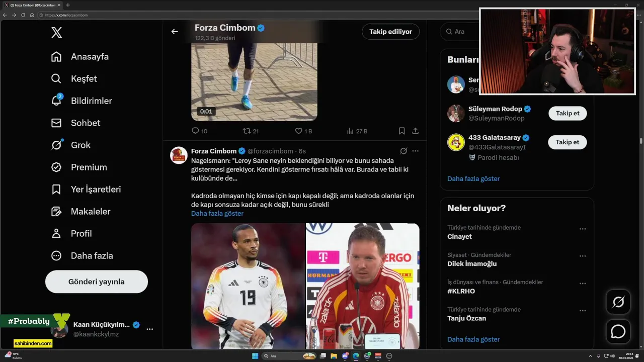Open Profil page
The height and width of the screenshot is (362, 644).
coord(71,233)
